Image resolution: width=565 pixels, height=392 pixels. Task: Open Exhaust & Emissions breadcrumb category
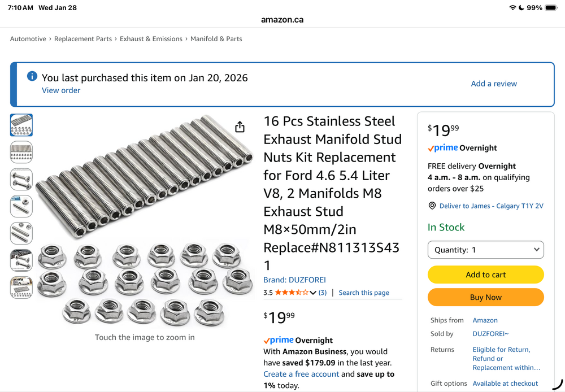(x=151, y=39)
